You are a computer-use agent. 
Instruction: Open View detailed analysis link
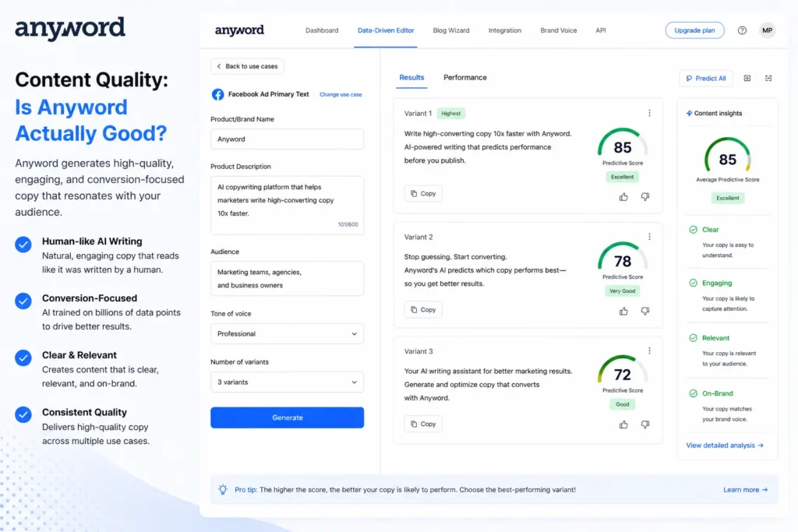[724, 445]
